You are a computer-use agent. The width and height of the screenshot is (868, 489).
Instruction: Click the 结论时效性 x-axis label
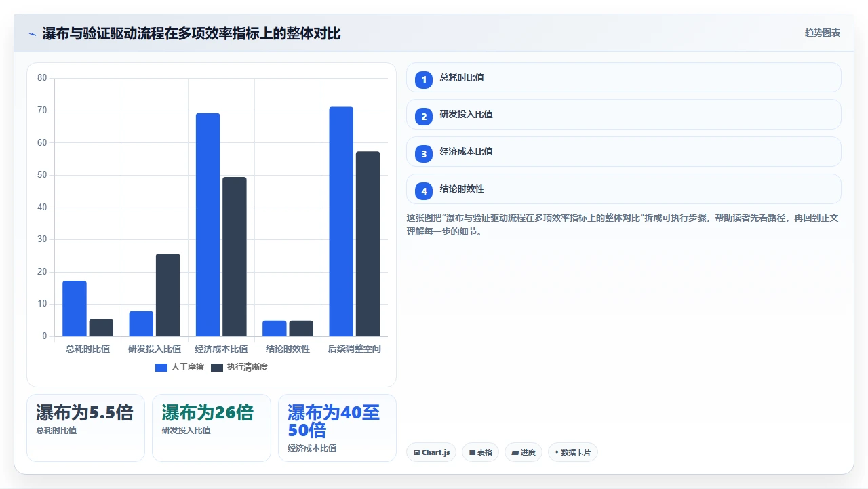point(288,349)
